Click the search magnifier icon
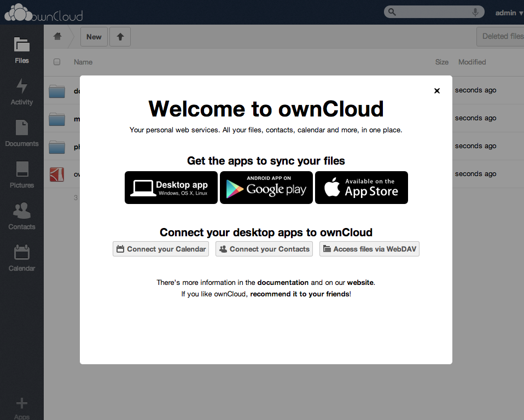Screen dimensions: 524x420 tap(392, 12)
